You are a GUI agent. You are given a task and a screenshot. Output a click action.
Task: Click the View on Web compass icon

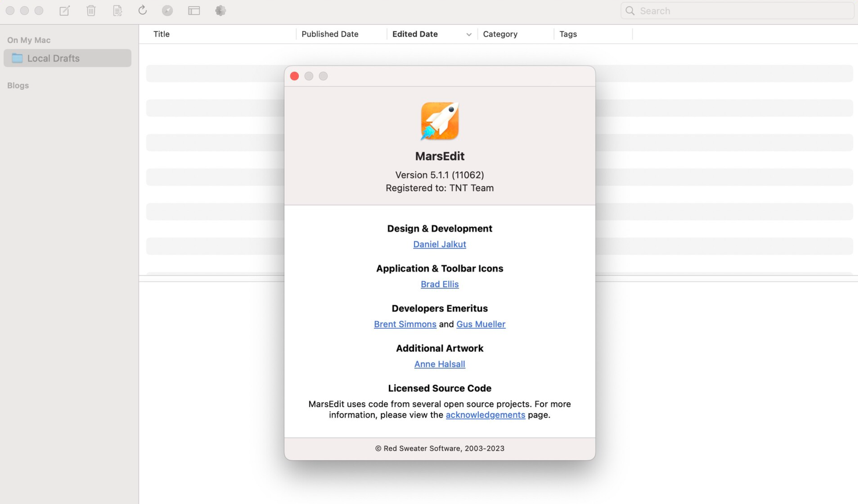tap(167, 10)
